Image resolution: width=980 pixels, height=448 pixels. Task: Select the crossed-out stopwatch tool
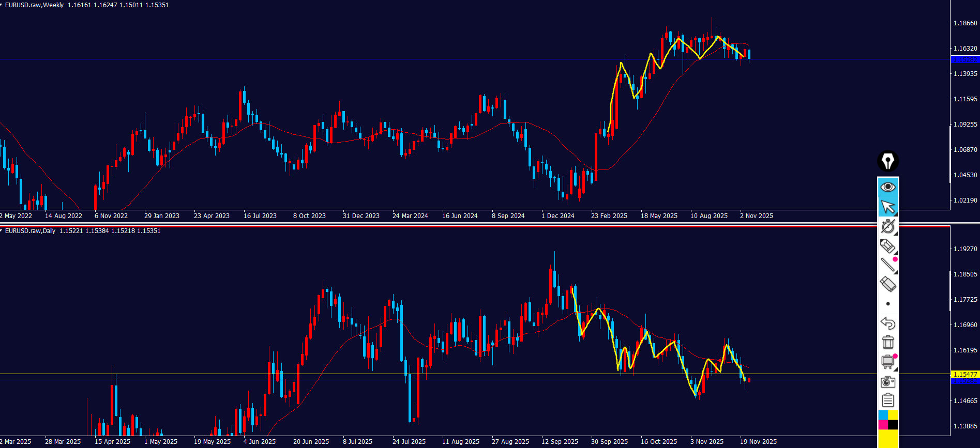coord(888,226)
